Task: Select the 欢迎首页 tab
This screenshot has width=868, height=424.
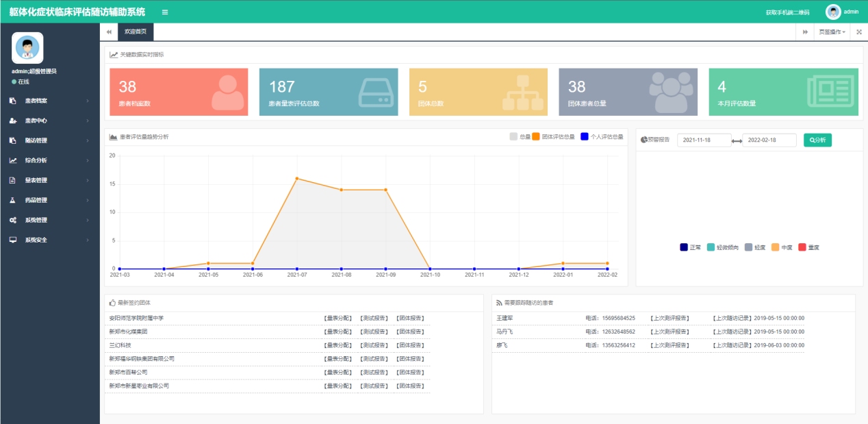Action: point(136,32)
